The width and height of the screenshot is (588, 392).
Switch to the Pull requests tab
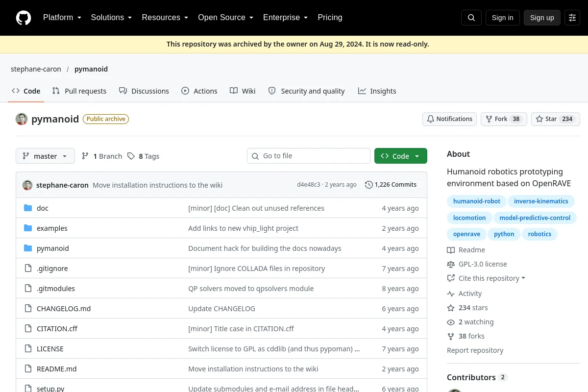[79, 91]
